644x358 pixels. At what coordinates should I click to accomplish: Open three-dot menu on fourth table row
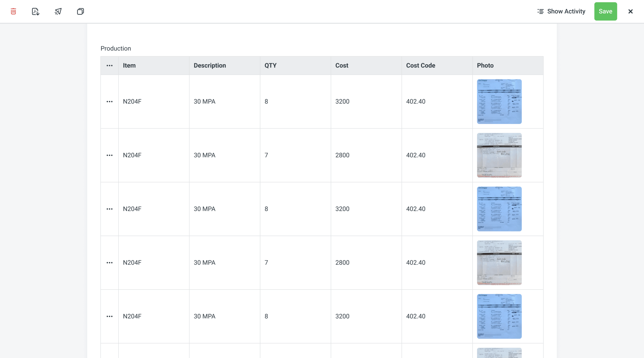[x=109, y=263]
